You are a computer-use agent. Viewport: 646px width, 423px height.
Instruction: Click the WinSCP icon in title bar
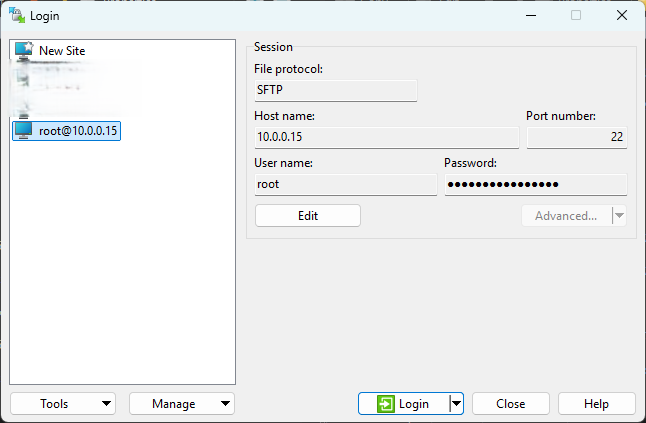pos(17,16)
